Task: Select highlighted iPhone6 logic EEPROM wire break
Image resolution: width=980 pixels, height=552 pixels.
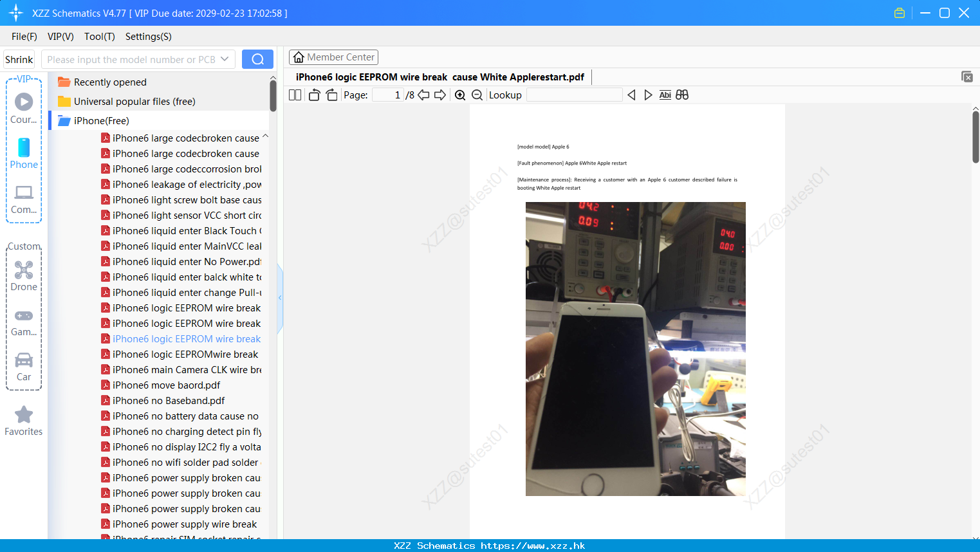Action: [x=181, y=339]
